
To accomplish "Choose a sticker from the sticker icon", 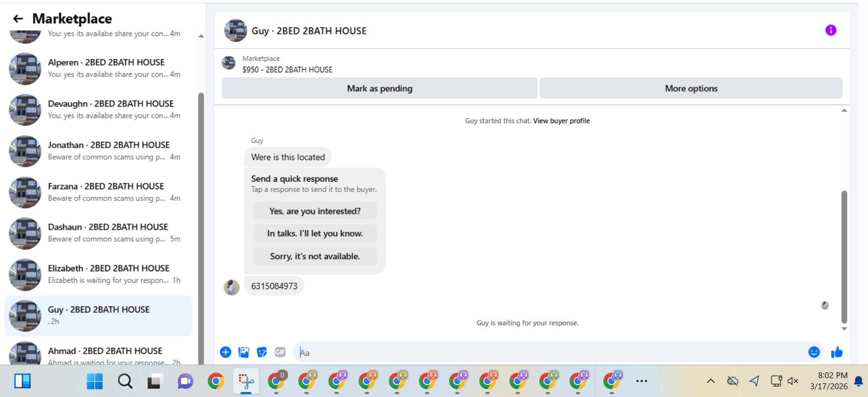I will [x=262, y=352].
